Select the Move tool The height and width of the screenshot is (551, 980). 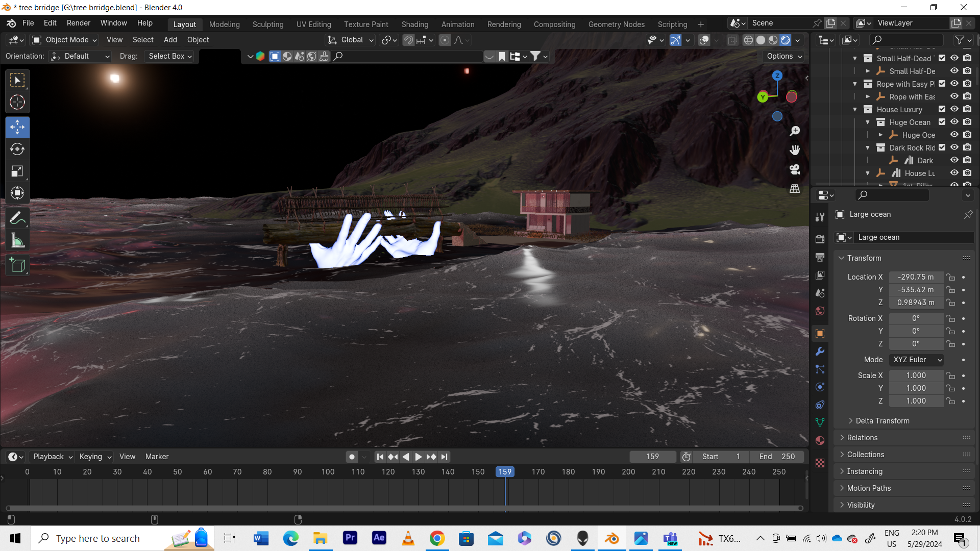pos(17,127)
